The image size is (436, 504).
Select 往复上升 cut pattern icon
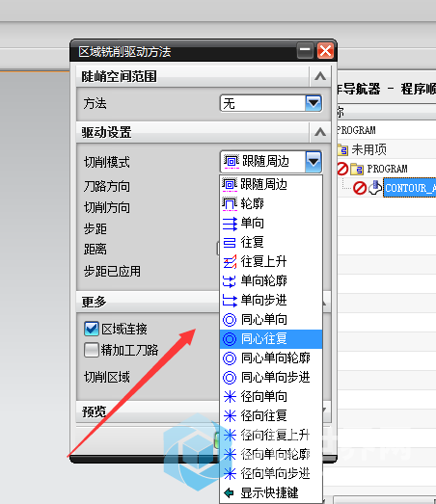(x=230, y=262)
